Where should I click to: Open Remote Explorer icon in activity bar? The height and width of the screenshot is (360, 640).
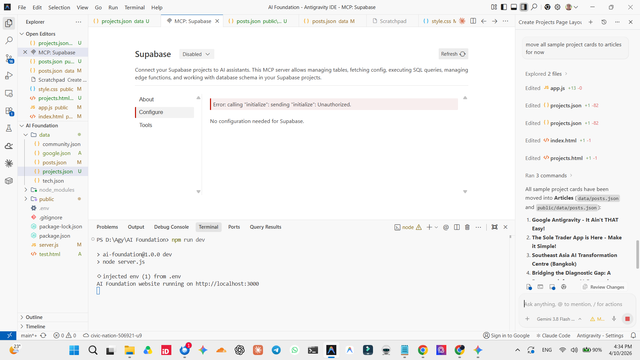pos(9,93)
